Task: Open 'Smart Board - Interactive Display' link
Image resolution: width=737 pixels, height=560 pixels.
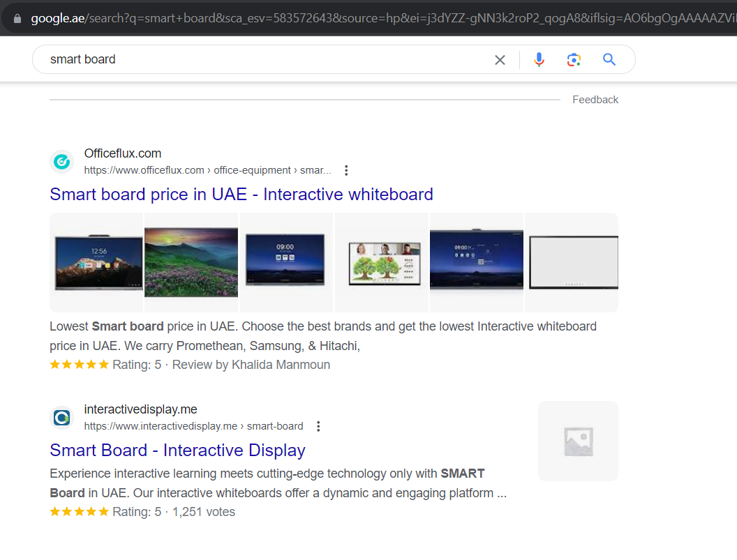Action: coord(177,451)
